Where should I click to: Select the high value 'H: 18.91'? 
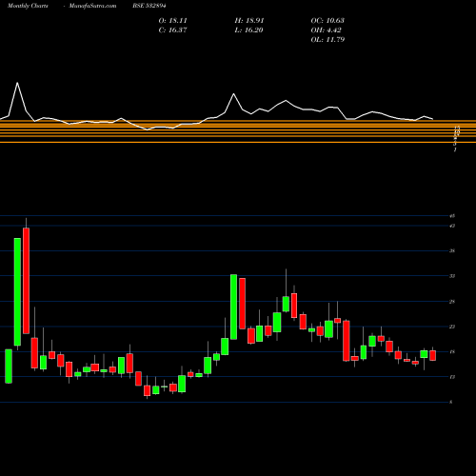point(249,21)
